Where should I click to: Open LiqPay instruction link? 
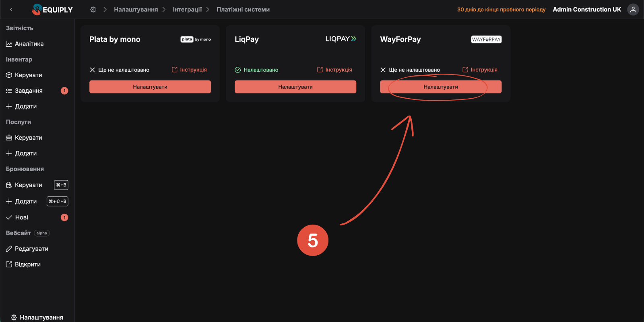(334, 70)
